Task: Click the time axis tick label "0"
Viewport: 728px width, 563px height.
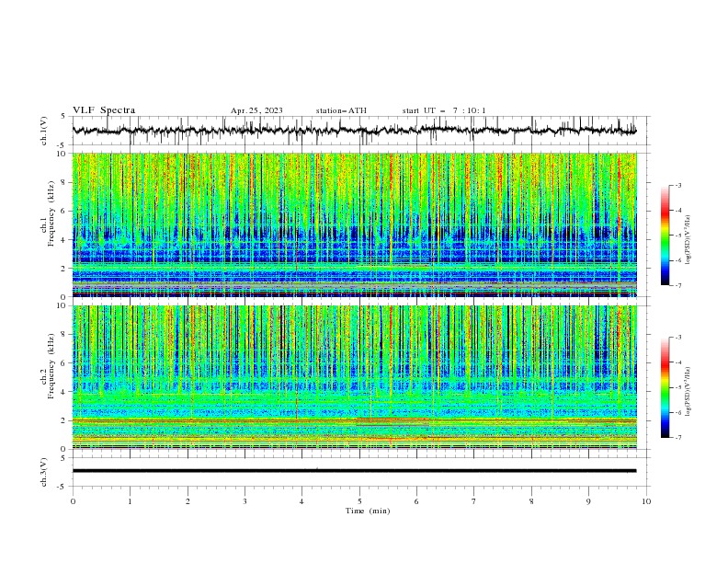Action: click(x=73, y=501)
